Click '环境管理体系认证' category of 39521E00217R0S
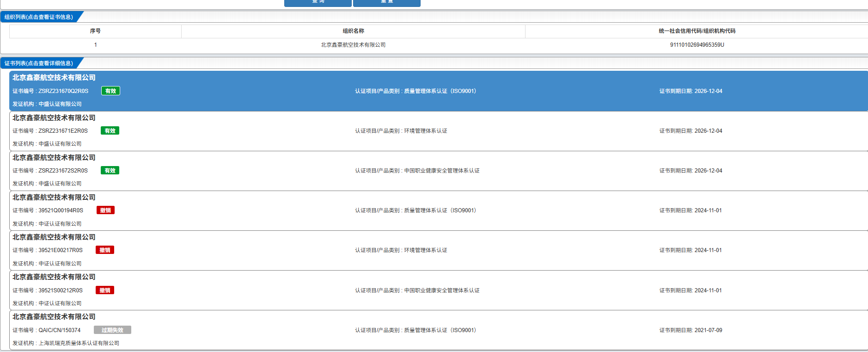Viewport: 868px width, 352px height. [x=426, y=250]
